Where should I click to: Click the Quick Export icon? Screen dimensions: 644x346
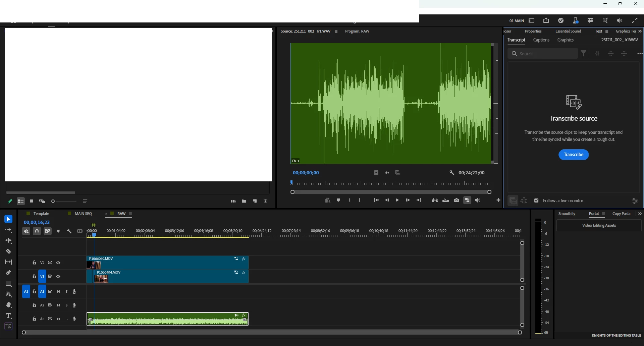point(546,20)
